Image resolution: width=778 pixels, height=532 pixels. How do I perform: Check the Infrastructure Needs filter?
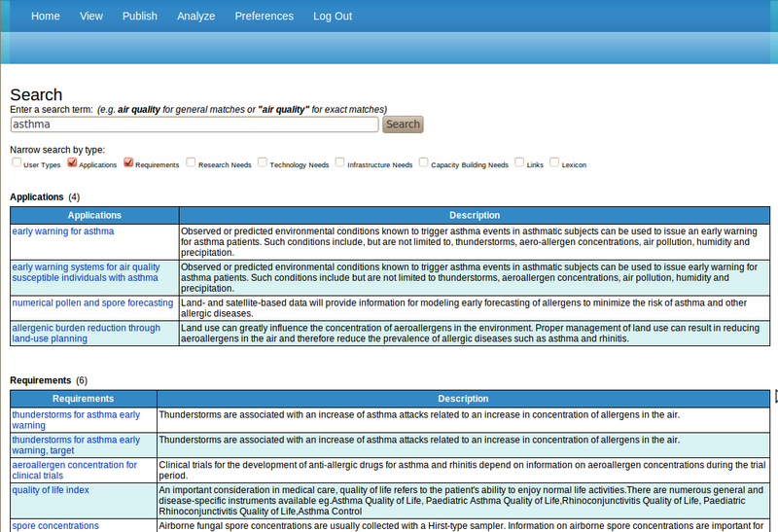pos(340,163)
